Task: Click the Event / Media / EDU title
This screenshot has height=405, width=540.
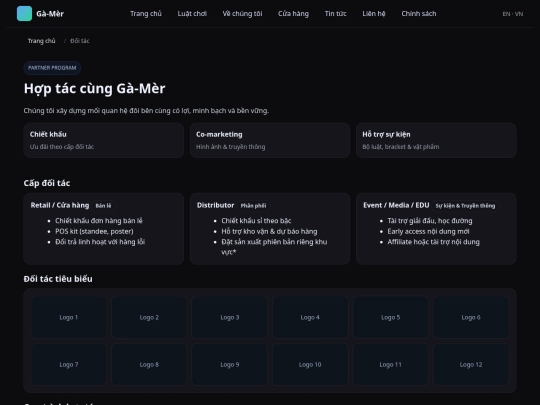Action: pos(396,205)
